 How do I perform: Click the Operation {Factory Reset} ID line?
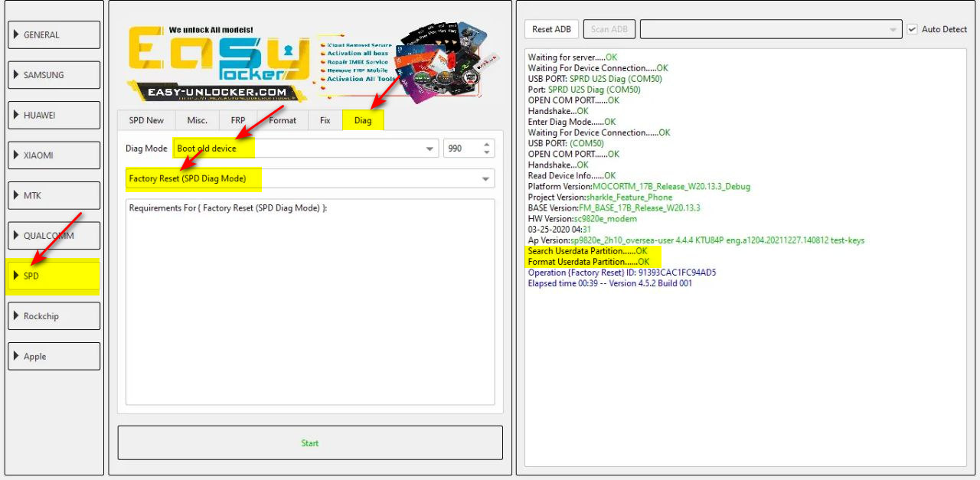(x=622, y=273)
